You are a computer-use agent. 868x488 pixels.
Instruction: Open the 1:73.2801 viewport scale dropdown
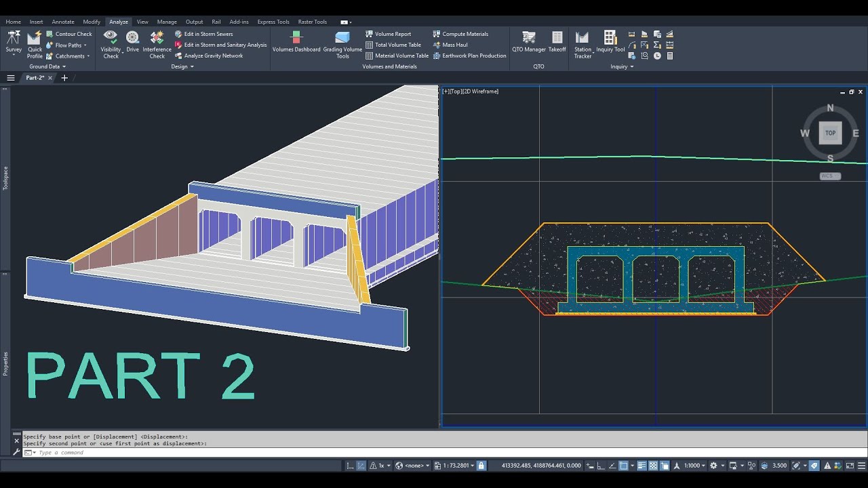(456, 466)
